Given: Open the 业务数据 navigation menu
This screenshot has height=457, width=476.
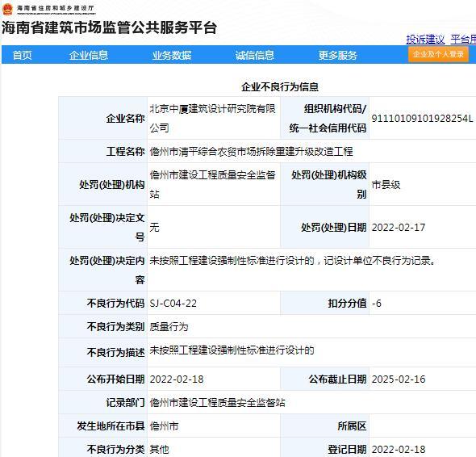Looking at the screenshot, I should tap(172, 55).
